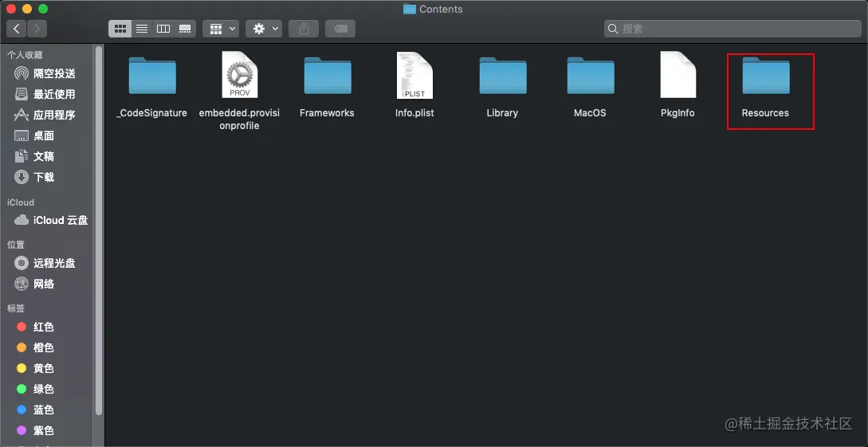
Task: Click the yellow minimize window button
Action: (26, 9)
